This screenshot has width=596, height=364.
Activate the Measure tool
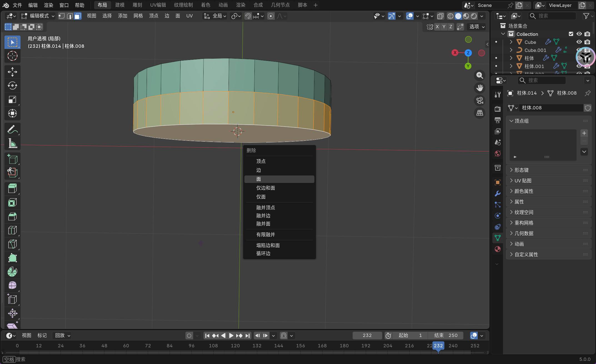point(12,144)
